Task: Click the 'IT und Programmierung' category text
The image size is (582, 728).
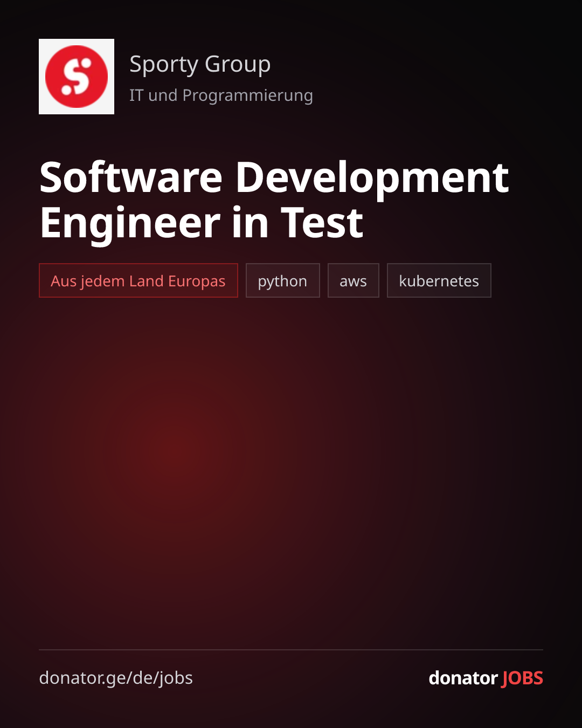Action: coord(221,95)
